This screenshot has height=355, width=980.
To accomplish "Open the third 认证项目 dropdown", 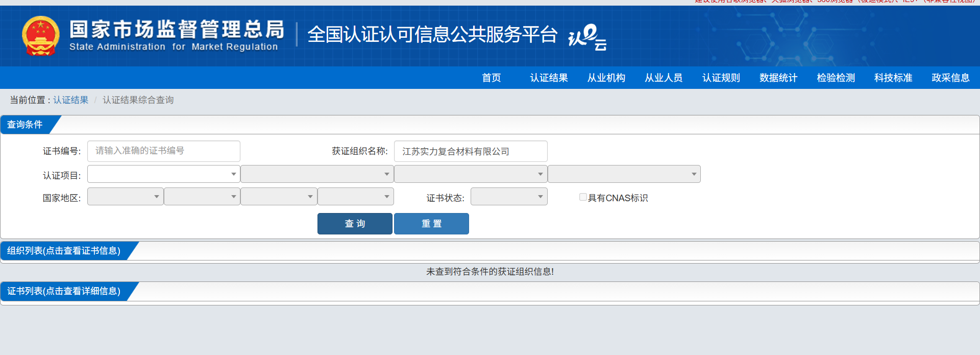I will [x=471, y=174].
